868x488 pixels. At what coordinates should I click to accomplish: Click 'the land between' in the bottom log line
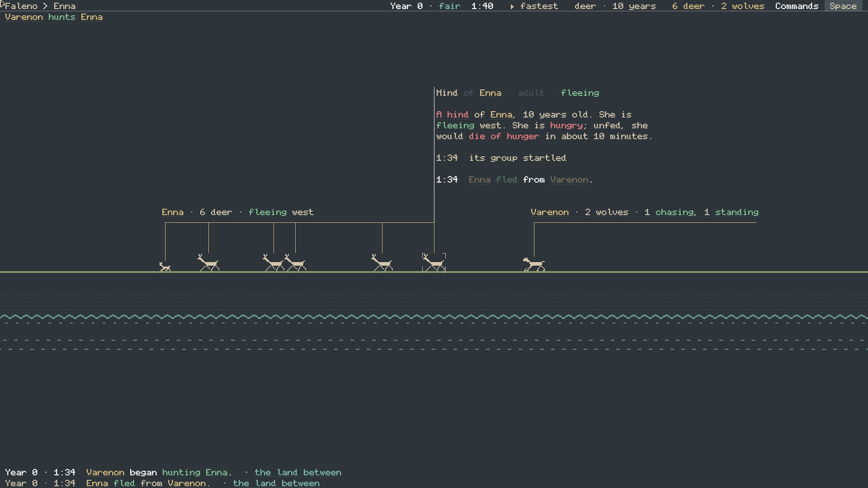tap(276, 483)
